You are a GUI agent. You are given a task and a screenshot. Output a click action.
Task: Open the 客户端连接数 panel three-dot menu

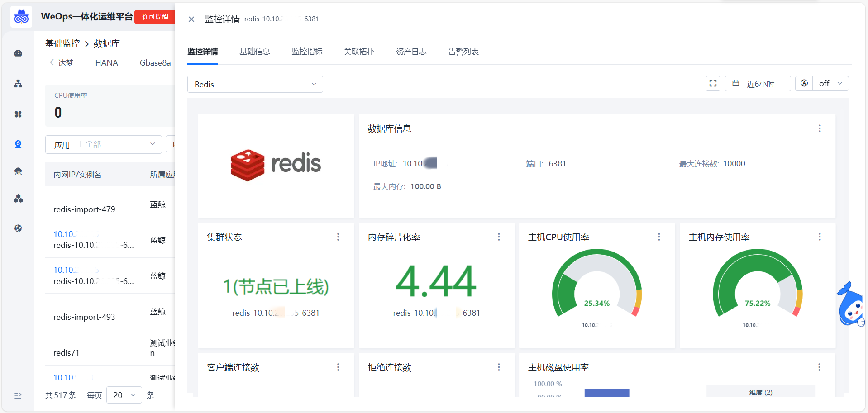click(338, 367)
